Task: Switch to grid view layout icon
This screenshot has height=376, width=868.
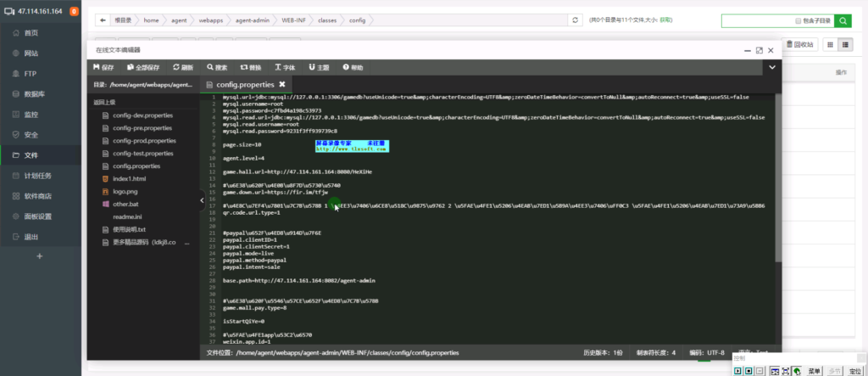Action: tap(830, 44)
